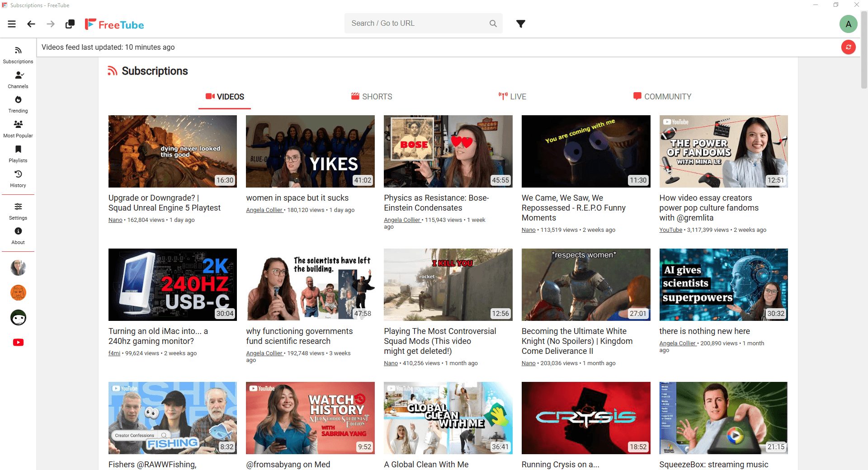Screen dimensions: 868x470
Task: Open FreeTube Settings
Action: [x=18, y=211]
